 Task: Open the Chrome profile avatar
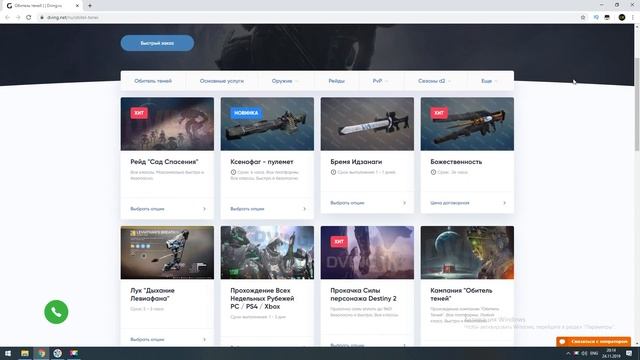click(622, 18)
